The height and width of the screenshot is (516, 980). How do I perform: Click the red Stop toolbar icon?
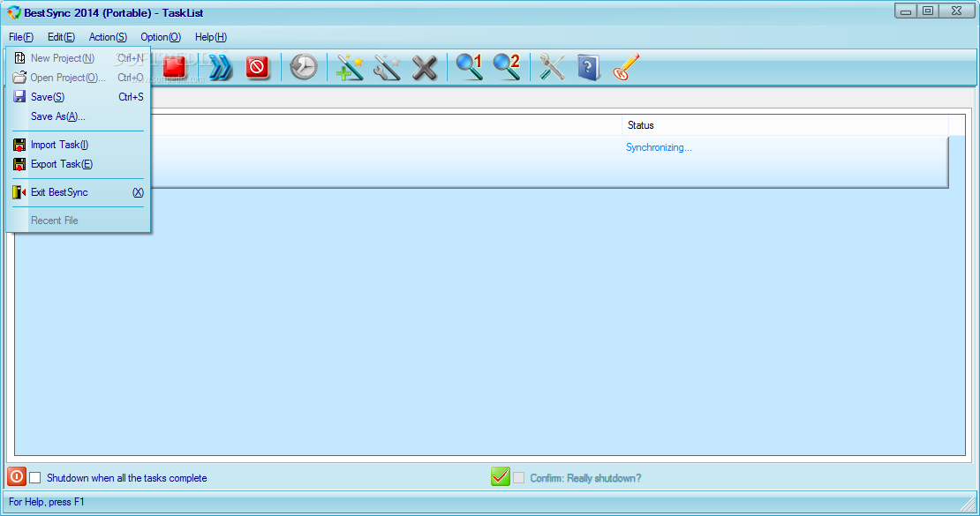[x=175, y=66]
